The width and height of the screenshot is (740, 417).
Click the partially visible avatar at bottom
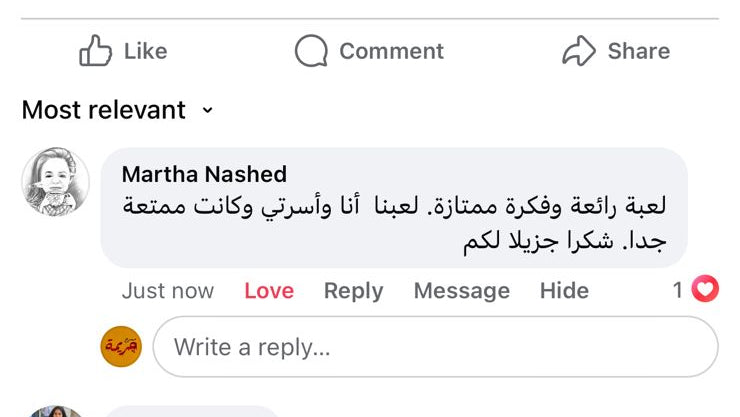coord(55,411)
